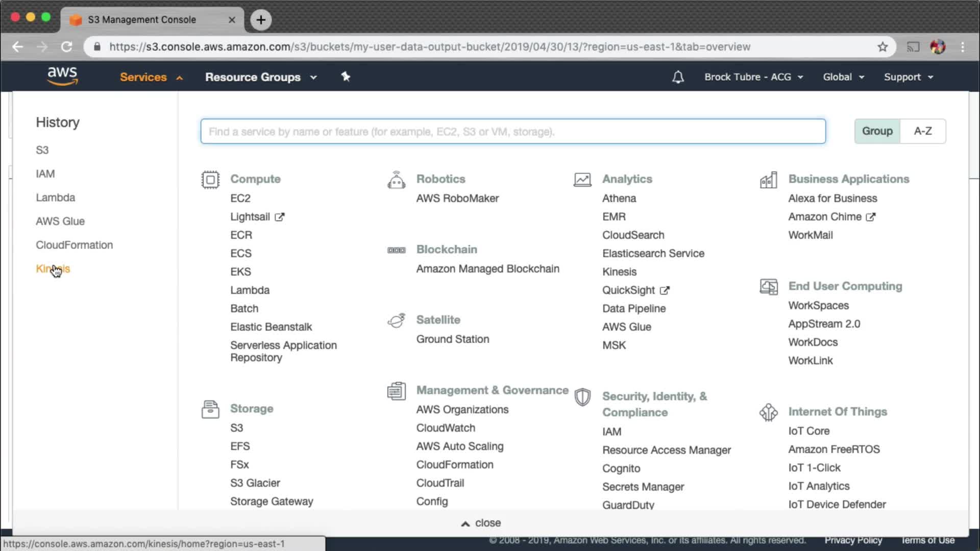
Task: Click the Internet Of Things category icon
Action: pyautogui.click(x=768, y=412)
